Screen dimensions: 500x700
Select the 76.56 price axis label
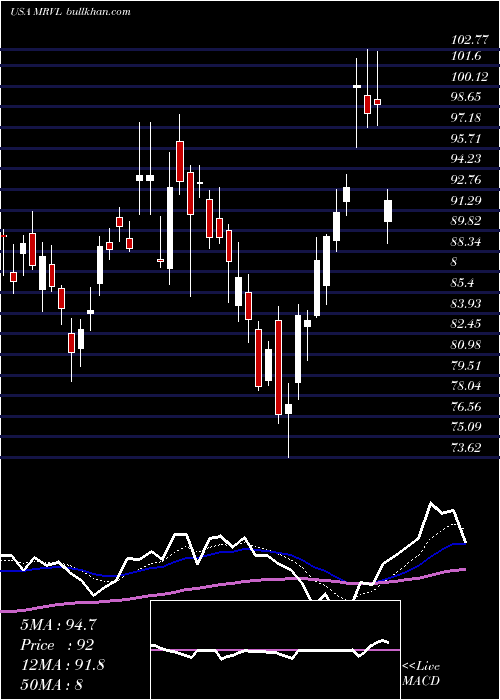466,407
